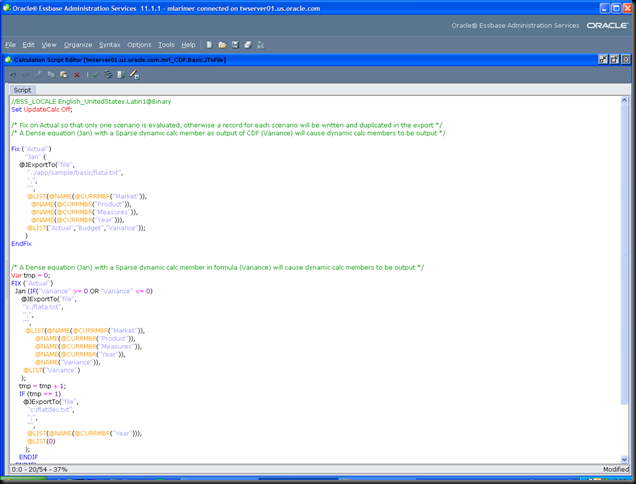Close the Calculation Script Editor inner window

(626, 60)
